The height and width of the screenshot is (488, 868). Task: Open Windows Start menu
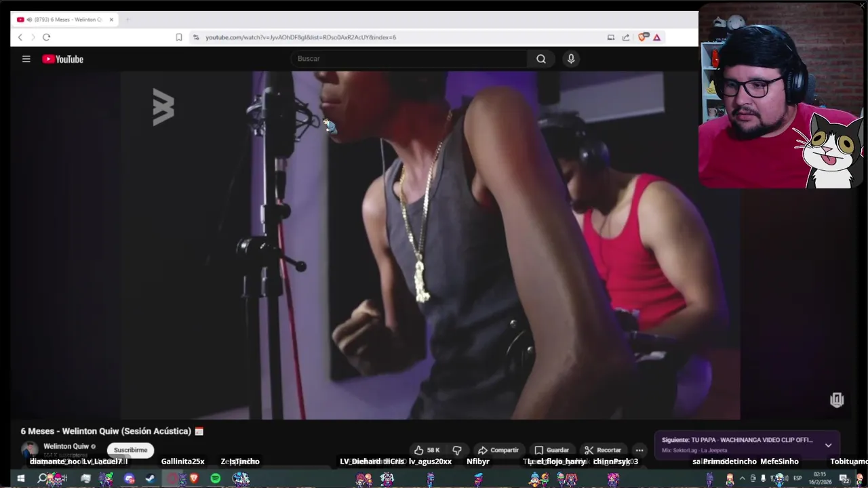tap(20, 479)
